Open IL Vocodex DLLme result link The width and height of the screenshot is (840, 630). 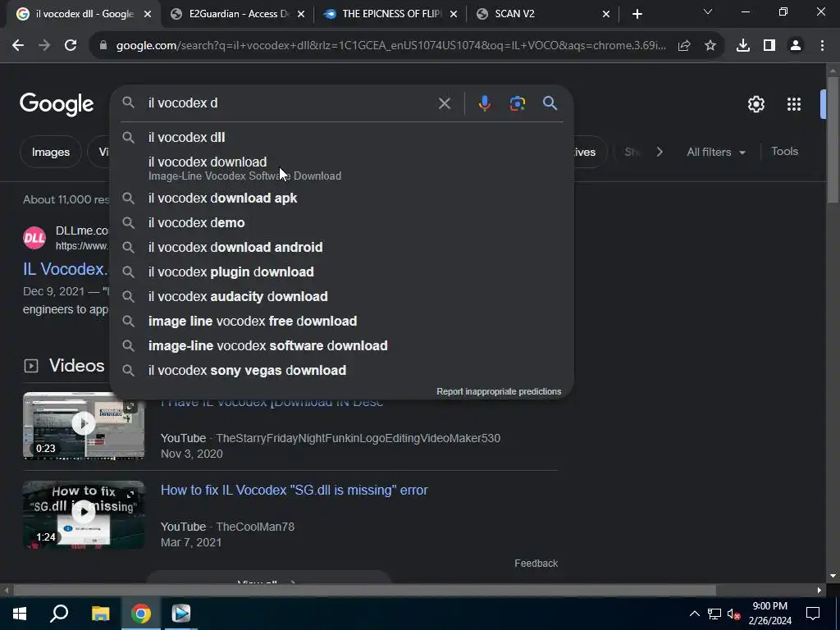click(66, 269)
